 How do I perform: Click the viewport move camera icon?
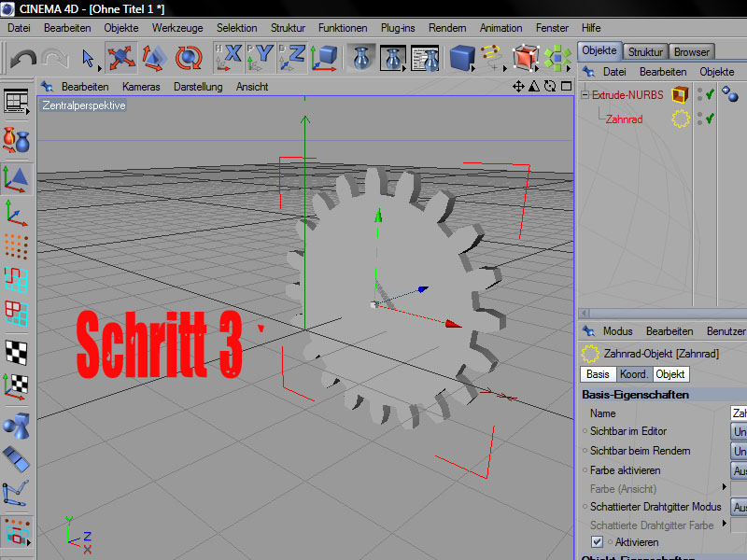pos(518,86)
